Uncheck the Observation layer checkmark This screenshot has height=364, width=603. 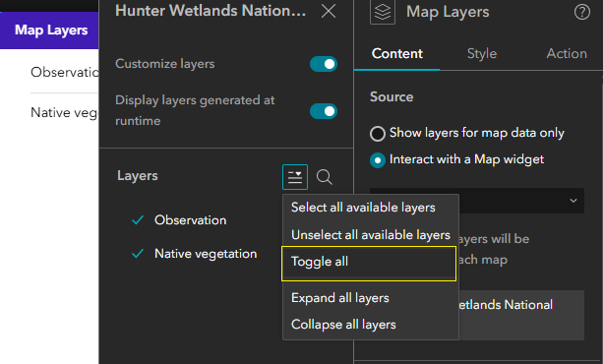[138, 220]
